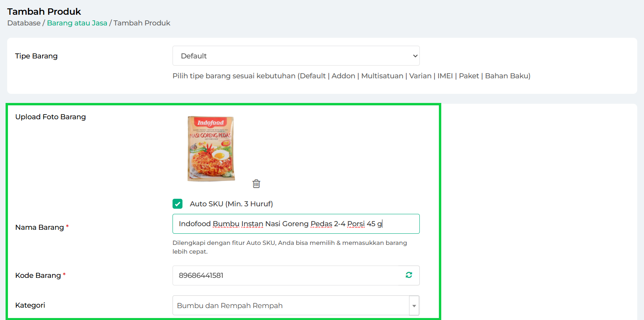Focus the Nama Barang text field
Viewport: 644px width, 320px height.
coord(296,224)
